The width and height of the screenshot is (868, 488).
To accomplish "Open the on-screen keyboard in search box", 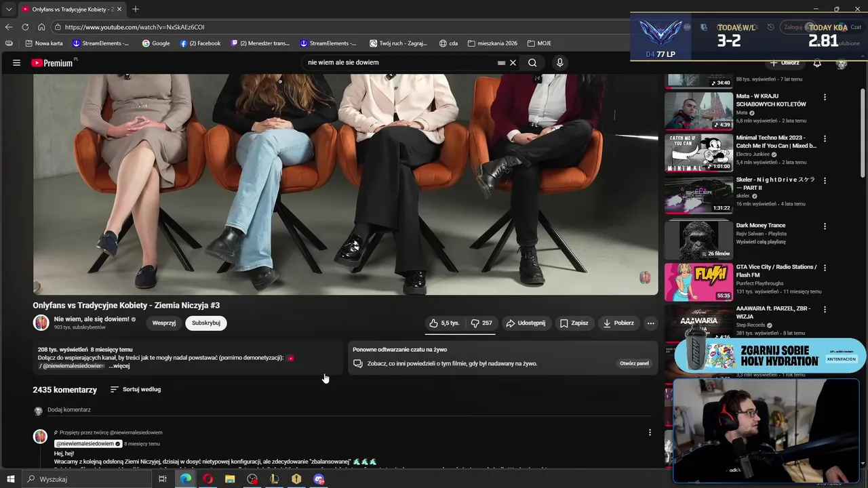I will click(x=501, y=62).
